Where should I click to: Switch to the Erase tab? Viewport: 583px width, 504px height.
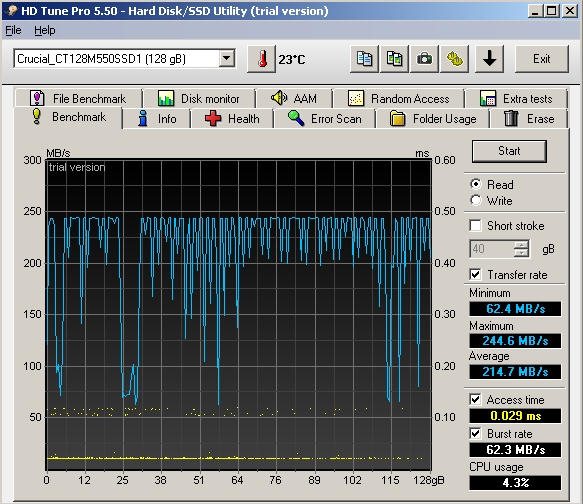[x=529, y=119]
